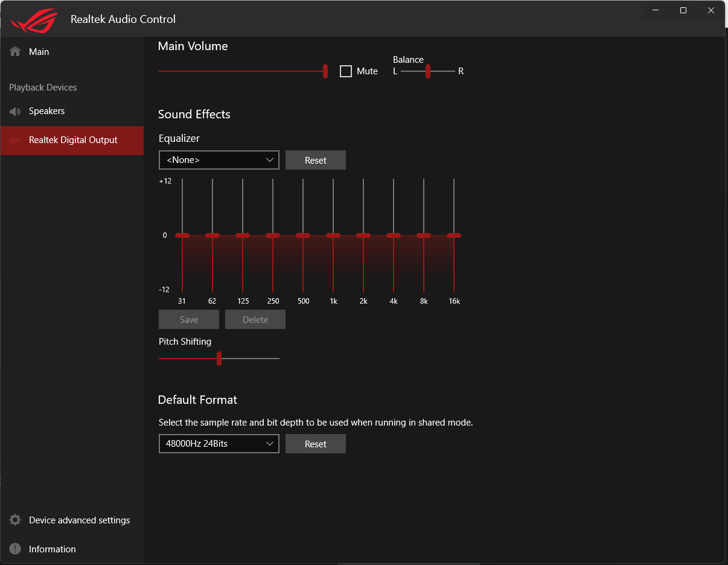The image size is (728, 565).
Task: Click the Pitch Shifting label
Action: [x=185, y=342]
